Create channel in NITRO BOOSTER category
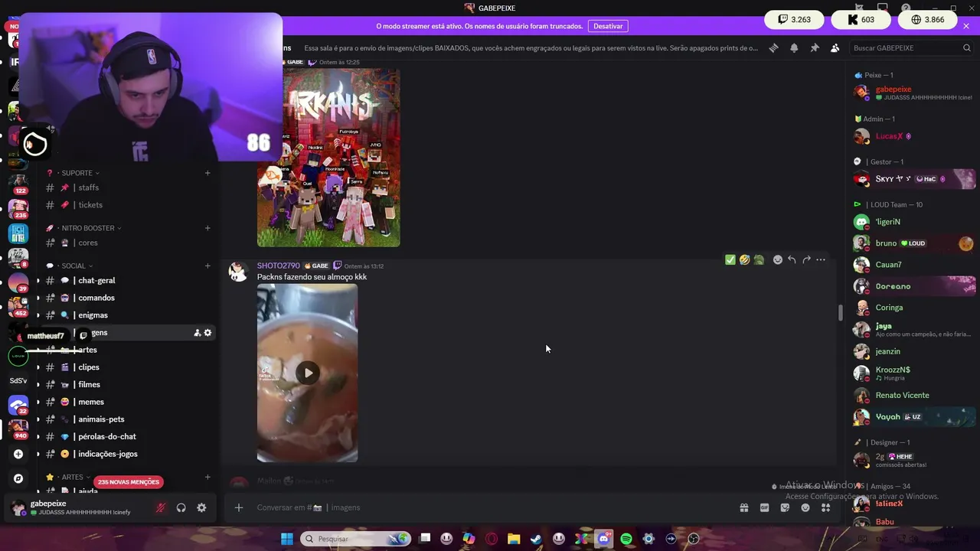 click(x=207, y=228)
